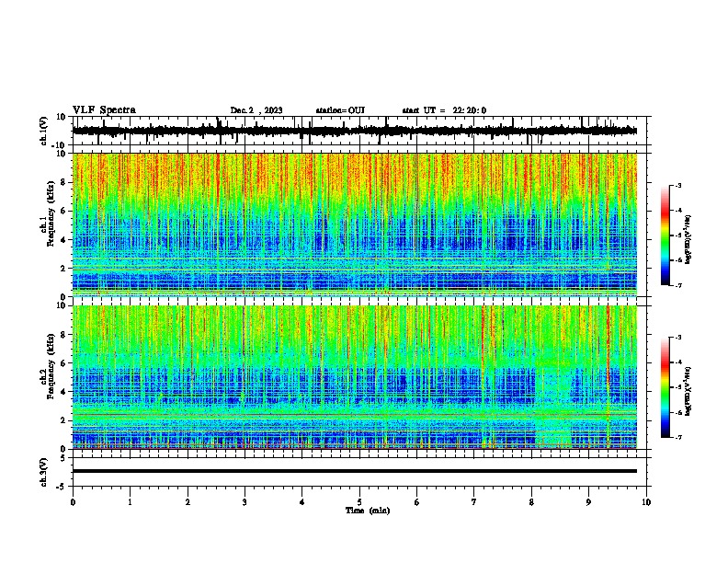728x563 pixels.
Task: Click the "3" tick on the time axis
Action: (x=245, y=502)
